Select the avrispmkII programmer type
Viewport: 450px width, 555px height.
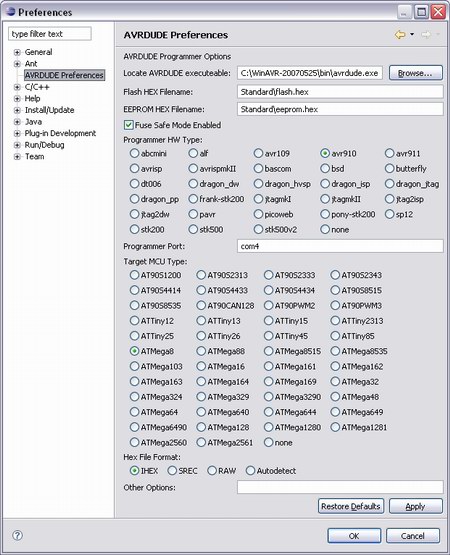[193, 168]
